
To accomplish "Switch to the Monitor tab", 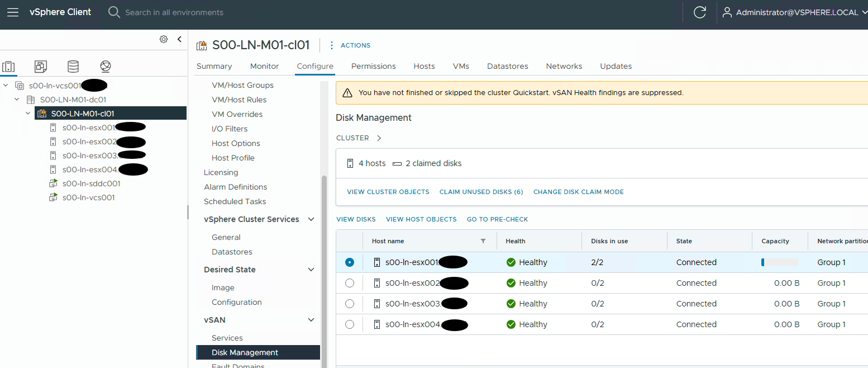I will (x=264, y=66).
